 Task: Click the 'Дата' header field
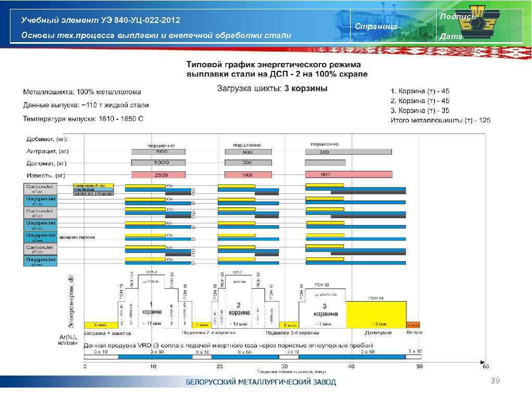[451, 36]
